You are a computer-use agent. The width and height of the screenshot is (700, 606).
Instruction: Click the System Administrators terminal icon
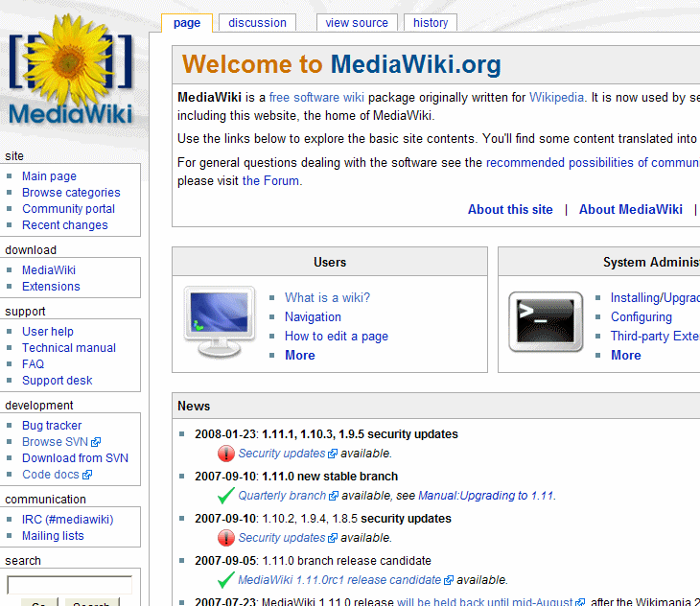545,319
